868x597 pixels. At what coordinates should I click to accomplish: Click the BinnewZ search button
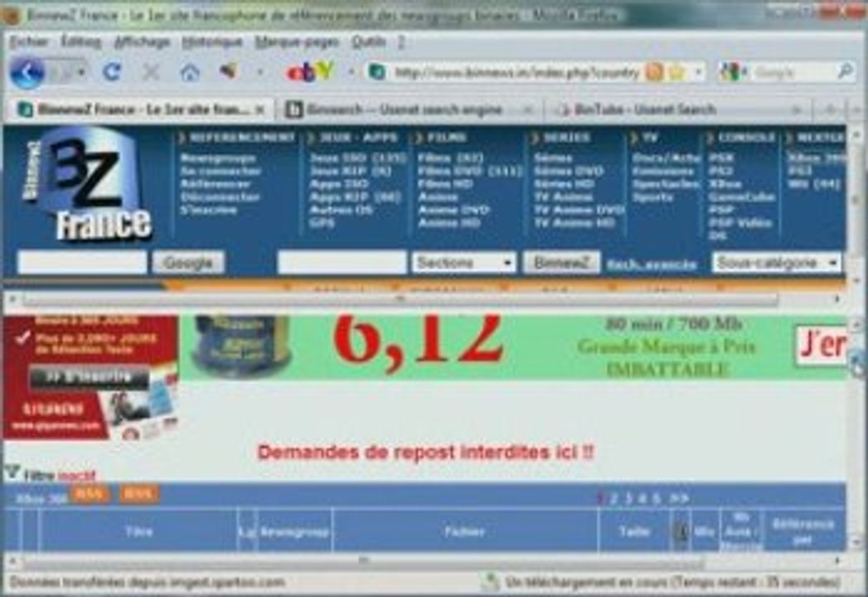[561, 263]
